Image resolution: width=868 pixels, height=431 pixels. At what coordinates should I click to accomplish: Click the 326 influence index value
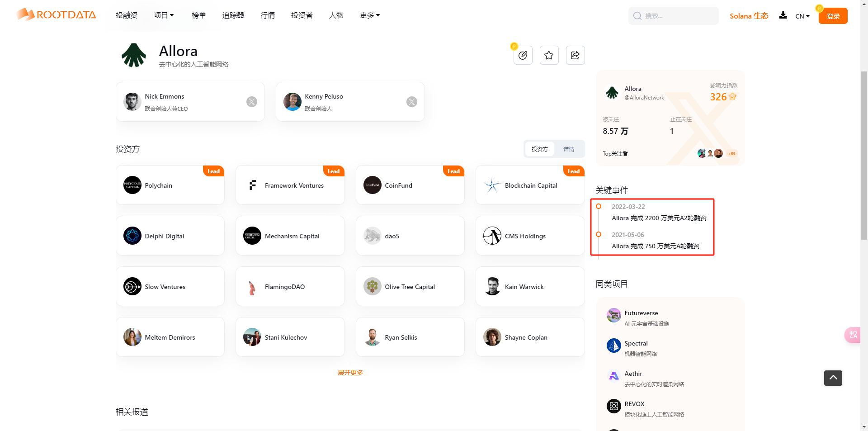(x=718, y=97)
